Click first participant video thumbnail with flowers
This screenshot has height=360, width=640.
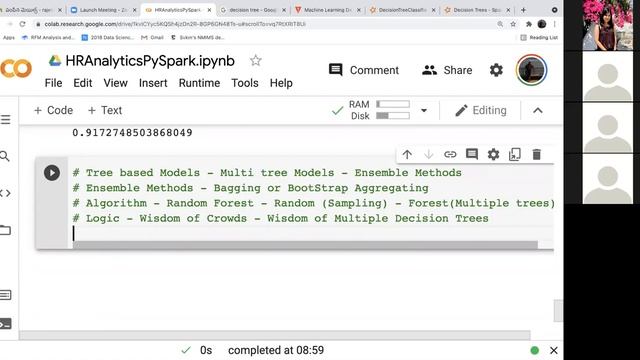(608, 25)
